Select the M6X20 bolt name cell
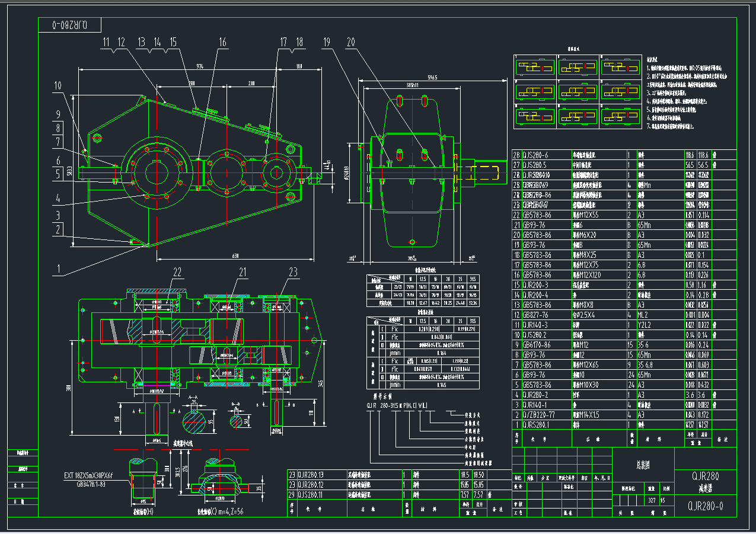The image size is (756, 534). point(585,235)
